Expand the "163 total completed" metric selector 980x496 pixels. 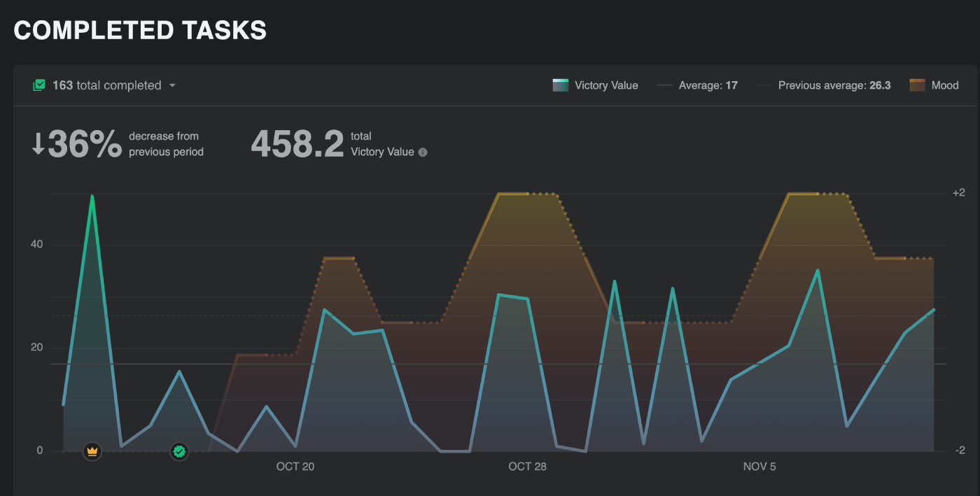pos(106,85)
